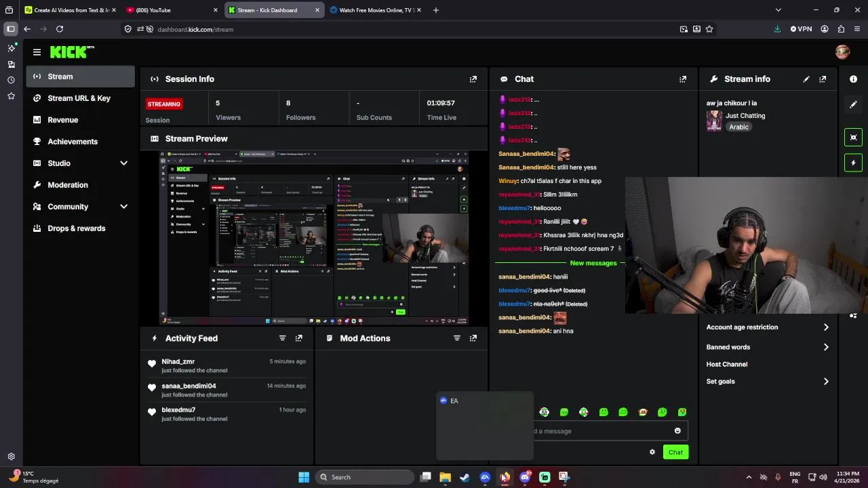Filter the Mod Actions list
This screenshot has height=488, width=868.
pos(457,338)
